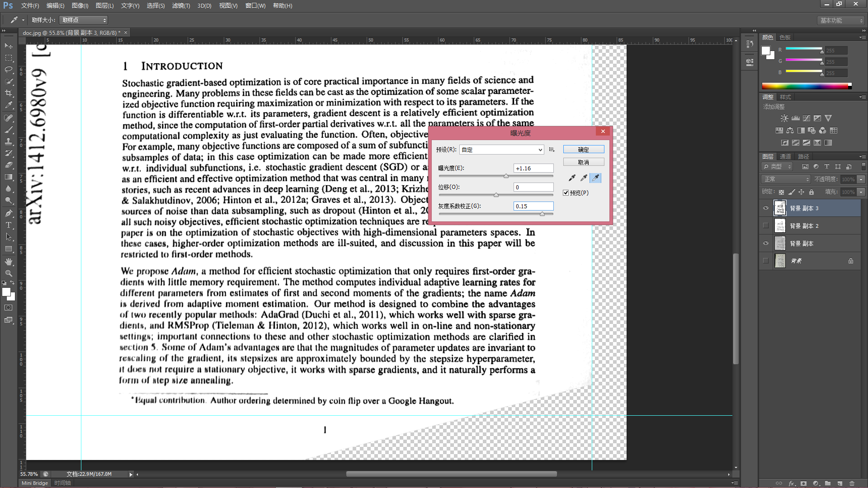Screen dimensions: 868x488
Task: Click the 灰度系数校正 gamma input field
Action: coord(533,206)
